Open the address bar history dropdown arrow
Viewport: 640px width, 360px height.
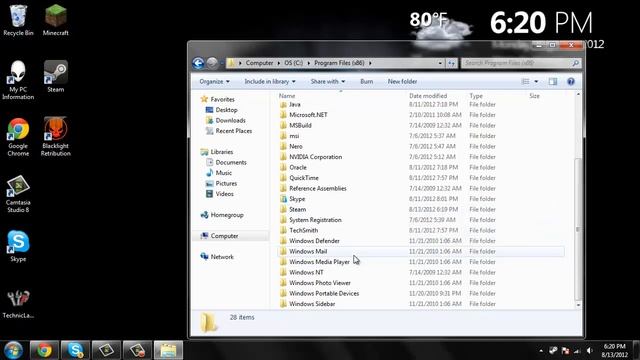(440, 63)
